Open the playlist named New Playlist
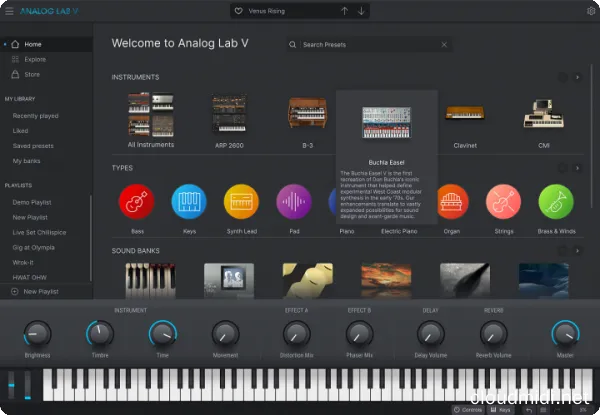 30,217
